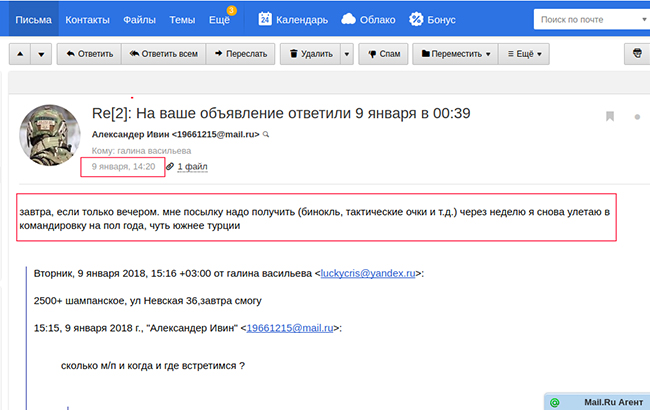Go to next message with down arrow
Screen dimensions: 650x410
[x=41, y=54]
